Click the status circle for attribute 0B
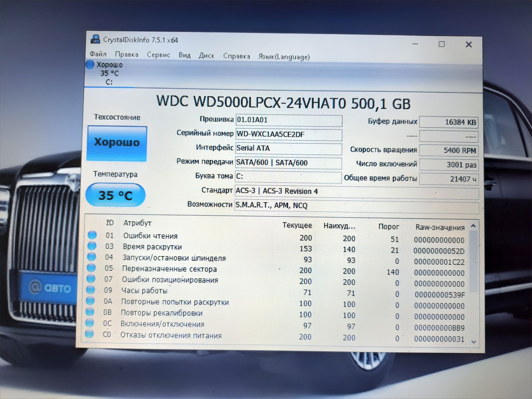532x399 pixels. 90,311
